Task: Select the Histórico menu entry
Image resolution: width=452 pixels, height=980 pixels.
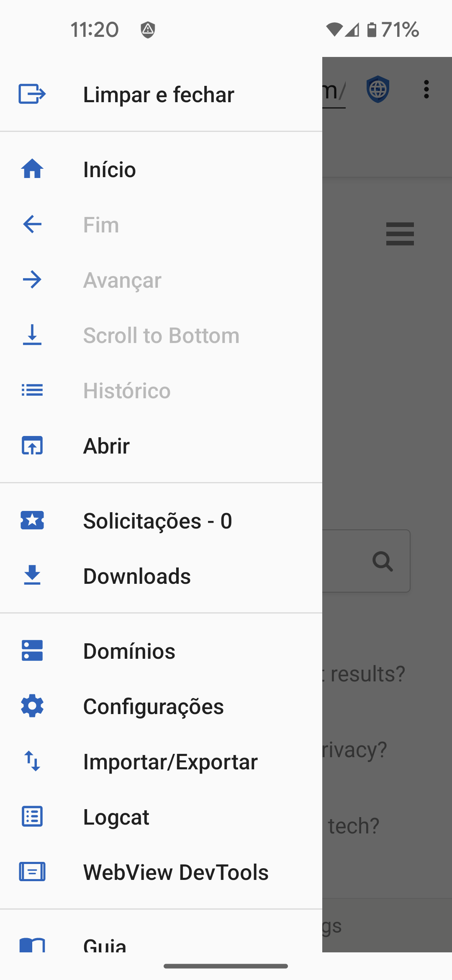Action: [x=127, y=391]
